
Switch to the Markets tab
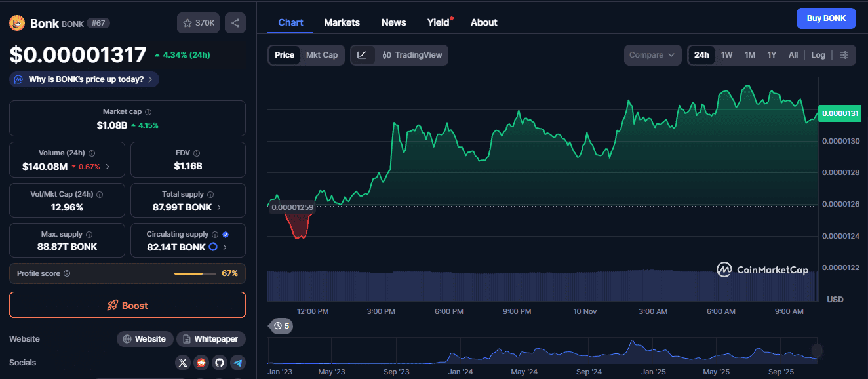pyautogui.click(x=342, y=22)
